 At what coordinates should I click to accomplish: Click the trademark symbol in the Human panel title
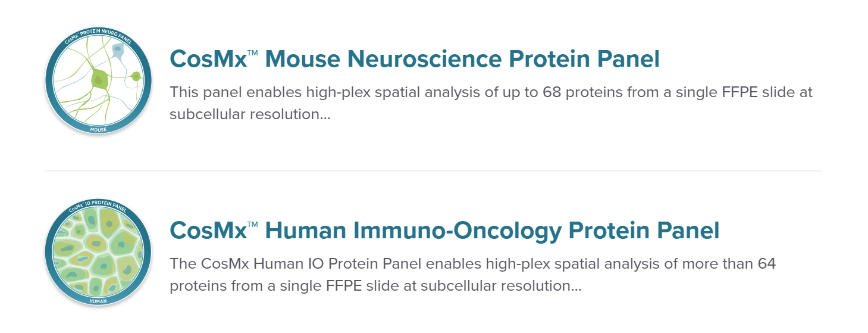pyautogui.click(x=252, y=225)
